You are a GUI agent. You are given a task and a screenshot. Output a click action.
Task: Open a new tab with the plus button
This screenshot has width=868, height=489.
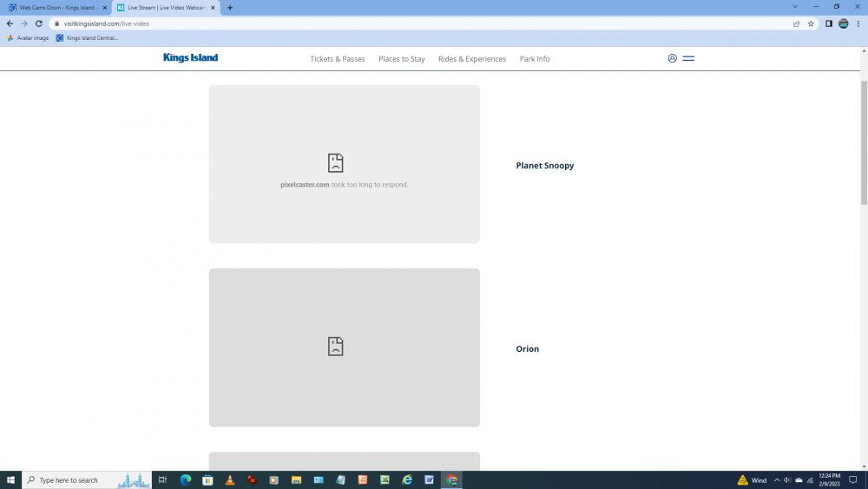pos(230,8)
